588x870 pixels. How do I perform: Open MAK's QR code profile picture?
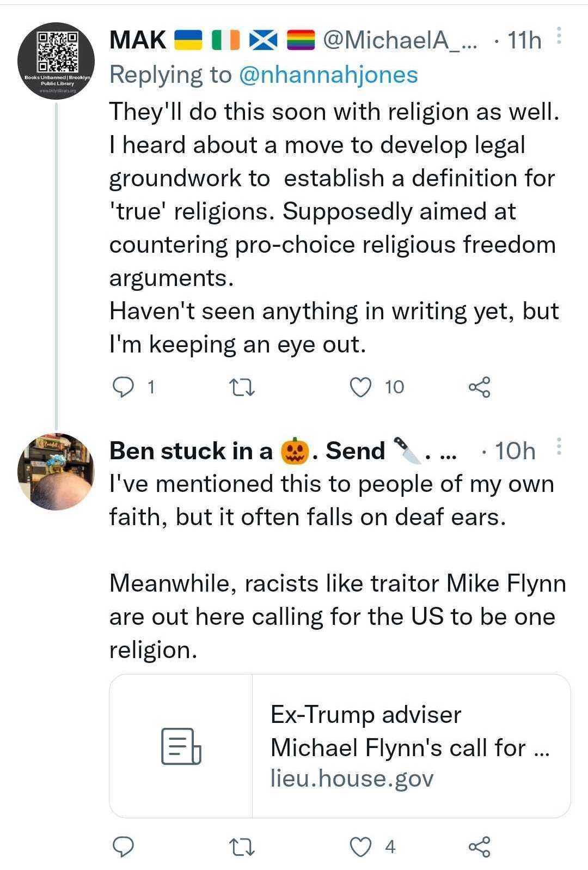(x=56, y=61)
